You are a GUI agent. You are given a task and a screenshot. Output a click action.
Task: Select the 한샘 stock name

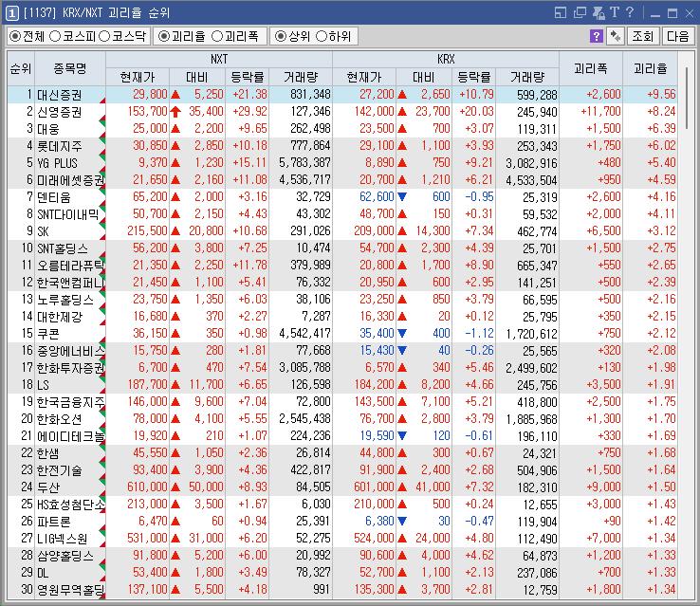pyautogui.click(x=47, y=453)
